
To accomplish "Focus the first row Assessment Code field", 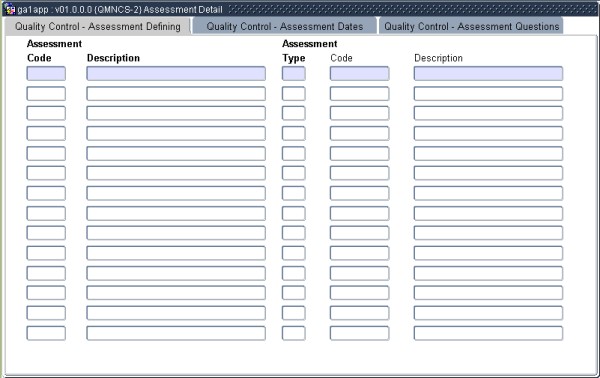I will coord(46,73).
